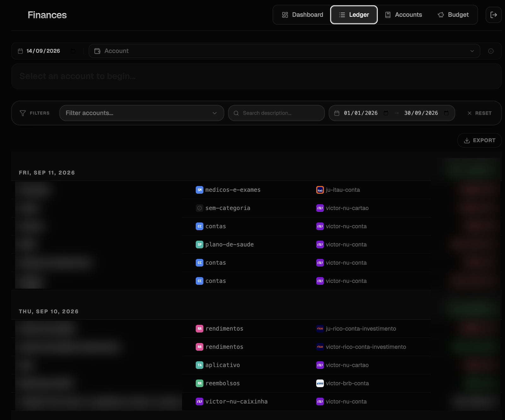Click the wallet icon in Account selector

coord(98,51)
